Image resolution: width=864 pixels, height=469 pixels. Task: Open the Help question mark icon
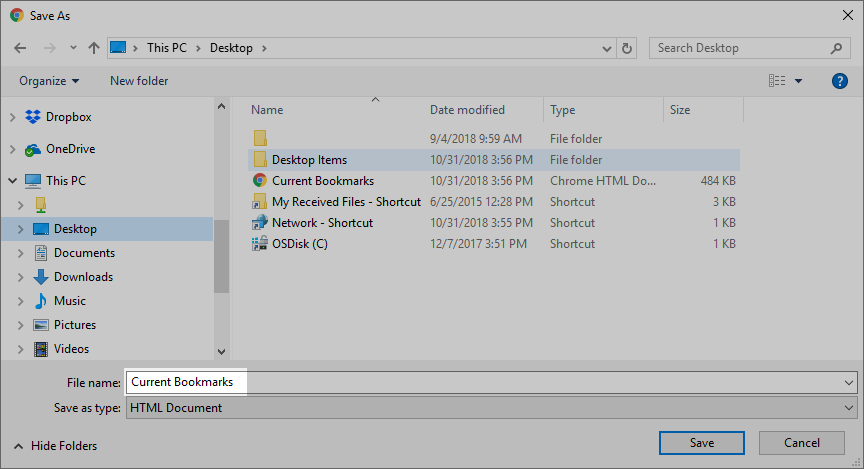(x=840, y=81)
